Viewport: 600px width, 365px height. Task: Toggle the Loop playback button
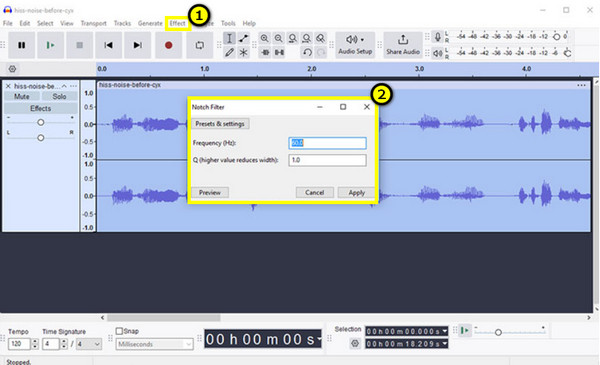tap(199, 45)
